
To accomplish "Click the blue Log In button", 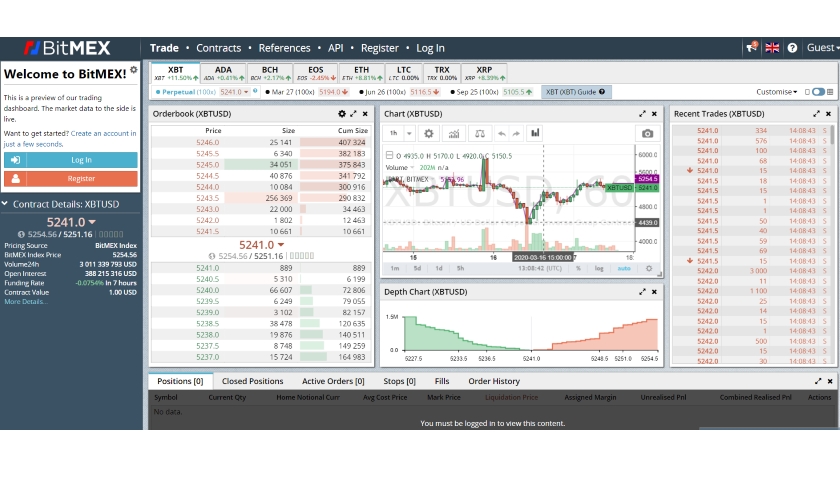I will click(71, 160).
